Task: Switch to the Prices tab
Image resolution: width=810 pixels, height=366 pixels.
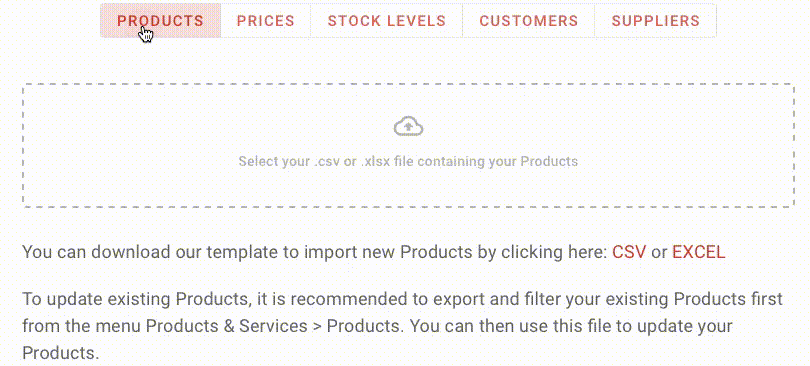Action: (266, 21)
